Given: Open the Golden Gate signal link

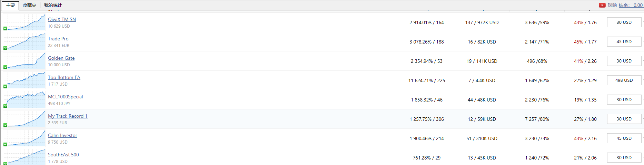Looking at the screenshot, I should pyautogui.click(x=61, y=58).
